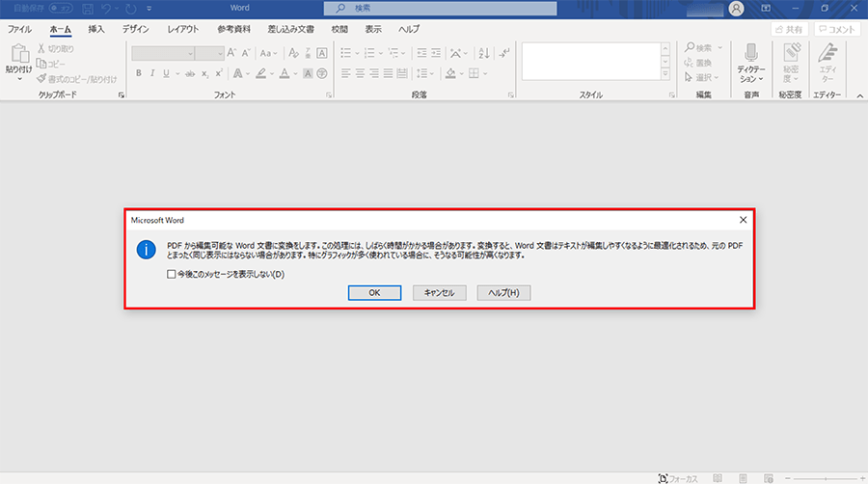Click OK in the Microsoft Word dialog
The width and height of the screenshot is (868, 484).
click(375, 292)
